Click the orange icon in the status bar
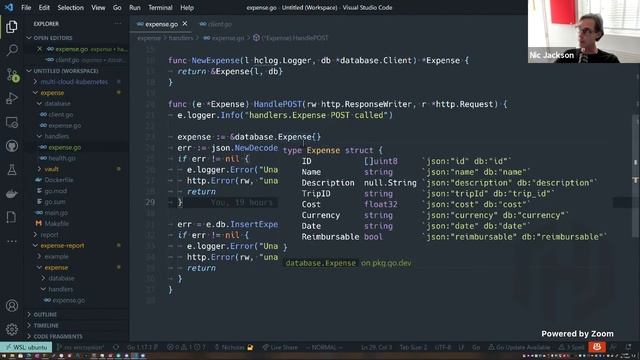 tap(597, 347)
